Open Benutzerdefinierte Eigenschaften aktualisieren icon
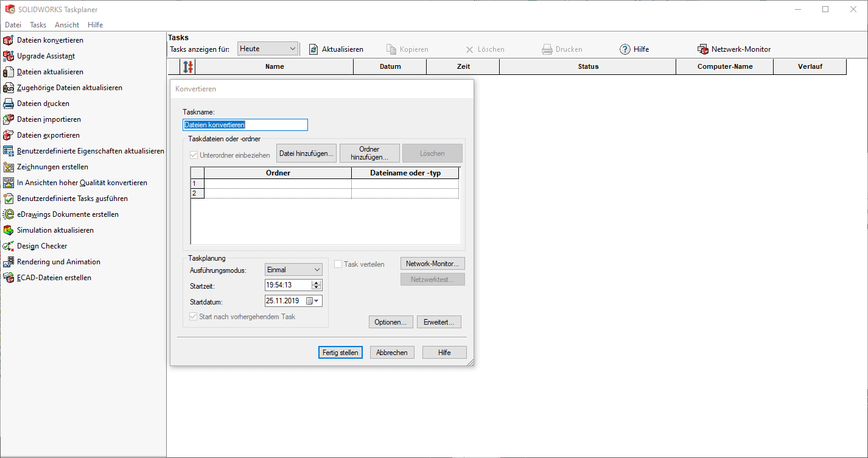This screenshot has height=458, width=868. [8, 151]
